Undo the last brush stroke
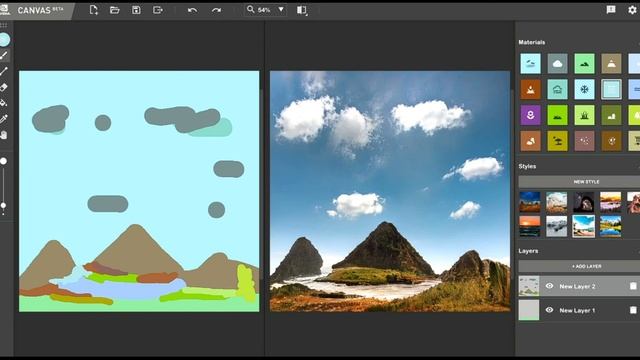The width and height of the screenshot is (640, 360). [x=192, y=10]
